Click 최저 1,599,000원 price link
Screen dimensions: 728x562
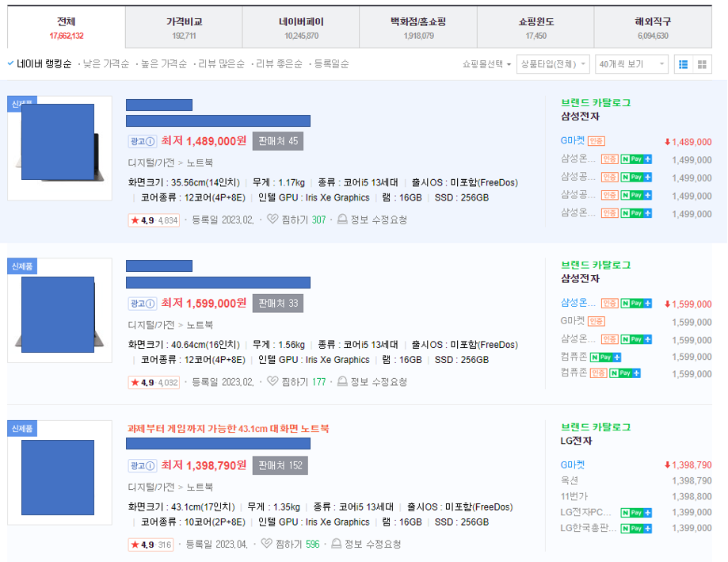pos(204,304)
